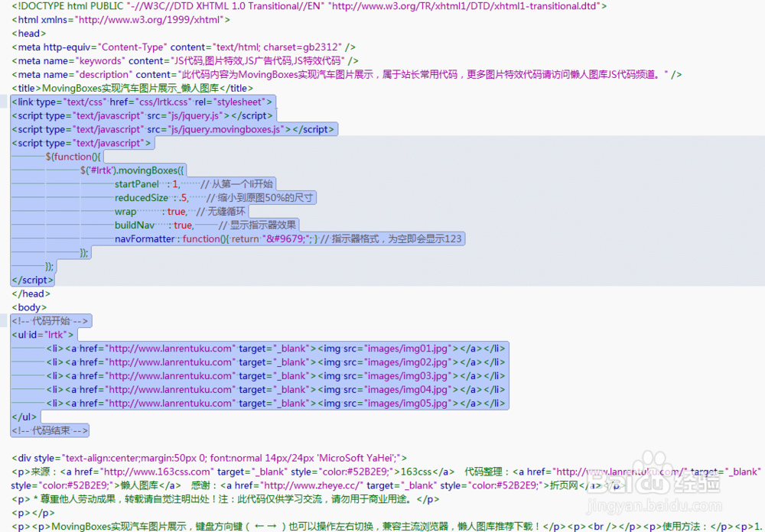The height and width of the screenshot is (532, 765).
Task: Click the description meta tag line
Action: tap(347, 75)
